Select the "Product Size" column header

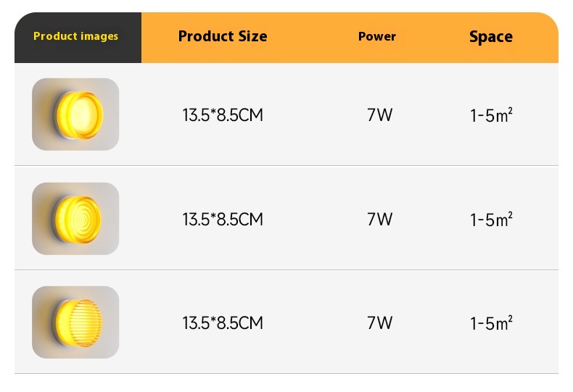[x=223, y=36]
